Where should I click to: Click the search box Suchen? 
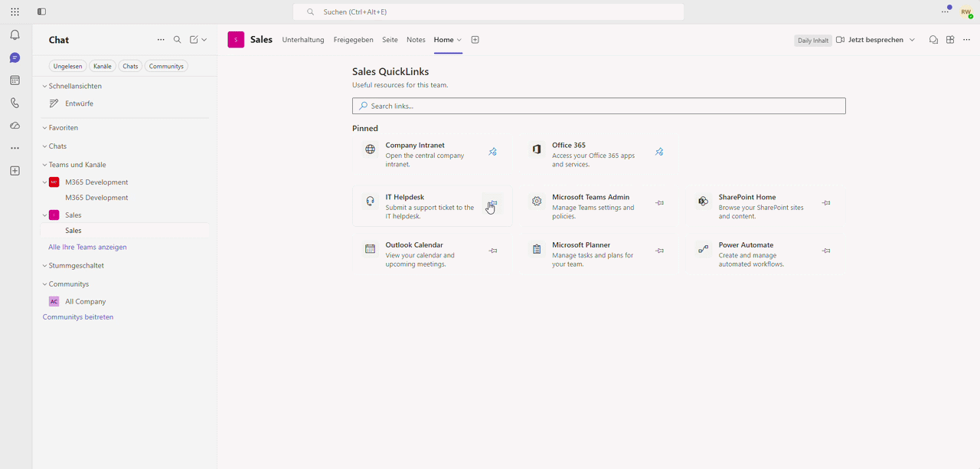(488, 12)
